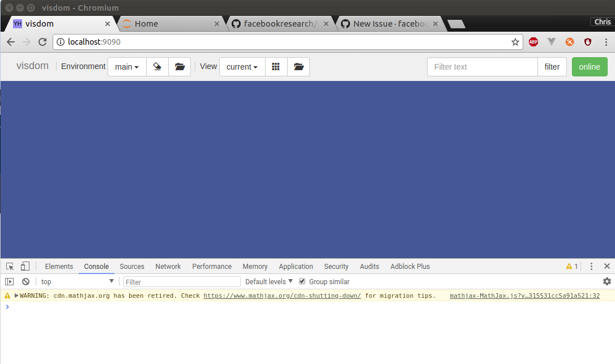Click the Adblock Plus extension icon
The image size is (615, 364).
pos(533,42)
